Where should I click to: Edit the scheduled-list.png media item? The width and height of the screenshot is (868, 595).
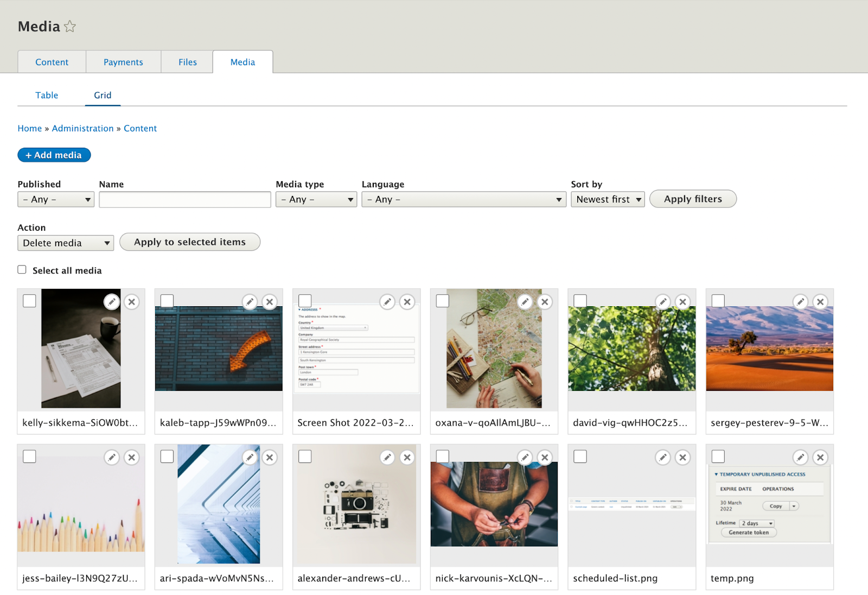point(663,458)
